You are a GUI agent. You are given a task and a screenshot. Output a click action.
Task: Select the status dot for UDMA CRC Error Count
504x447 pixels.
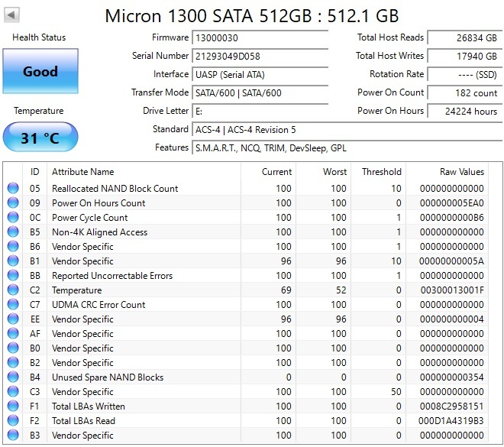point(13,304)
